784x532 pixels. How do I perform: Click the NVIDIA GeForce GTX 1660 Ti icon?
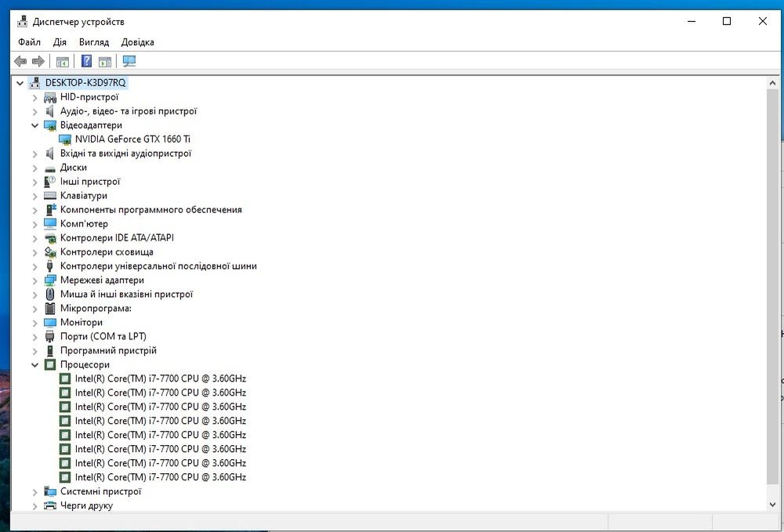tap(65, 139)
